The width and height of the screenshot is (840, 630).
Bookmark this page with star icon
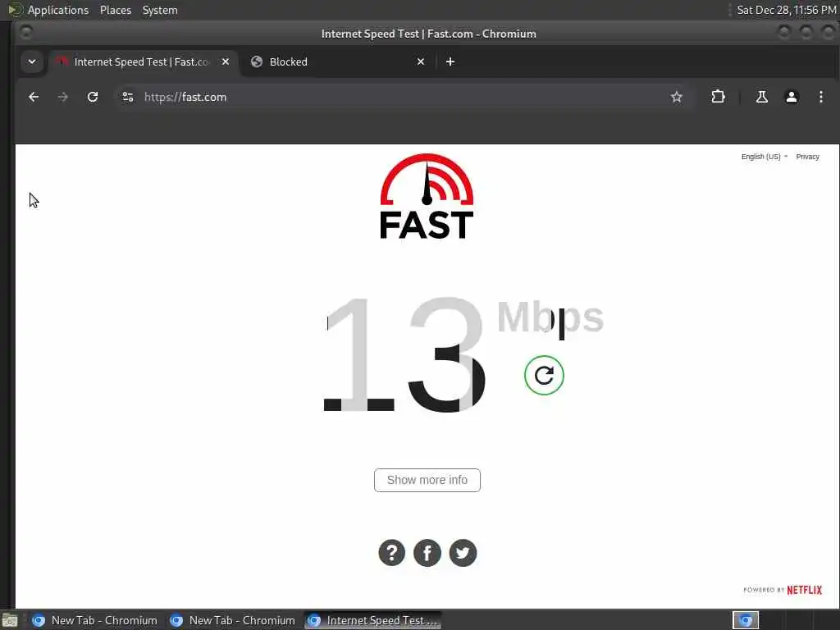(677, 97)
